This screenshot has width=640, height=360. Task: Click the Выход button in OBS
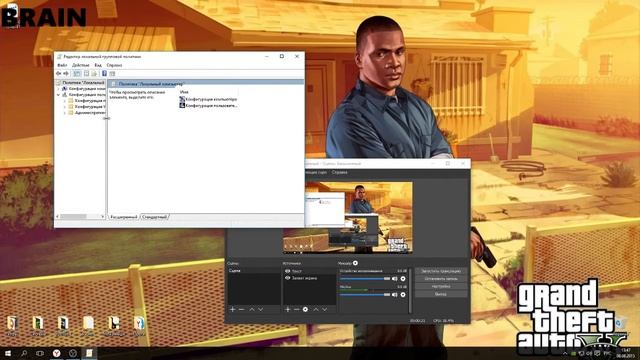point(441,294)
